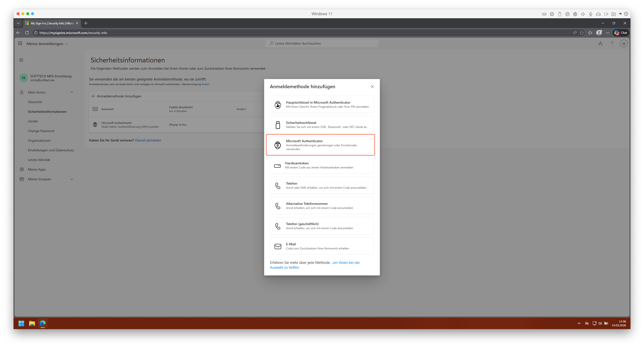Viewport: 644px width, 347px height.
Task: Choose the Microsoft Authenticator sign-in method
Action: point(322,145)
